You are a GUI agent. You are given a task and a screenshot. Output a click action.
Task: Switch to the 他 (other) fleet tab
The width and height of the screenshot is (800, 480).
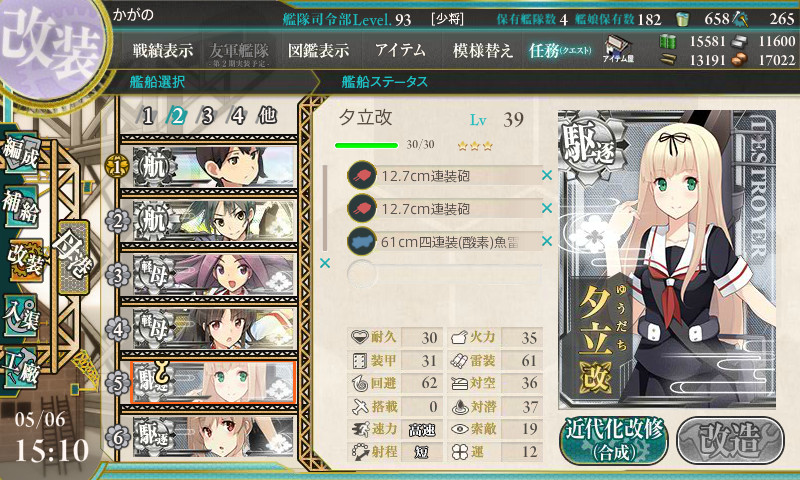tap(267, 116)
